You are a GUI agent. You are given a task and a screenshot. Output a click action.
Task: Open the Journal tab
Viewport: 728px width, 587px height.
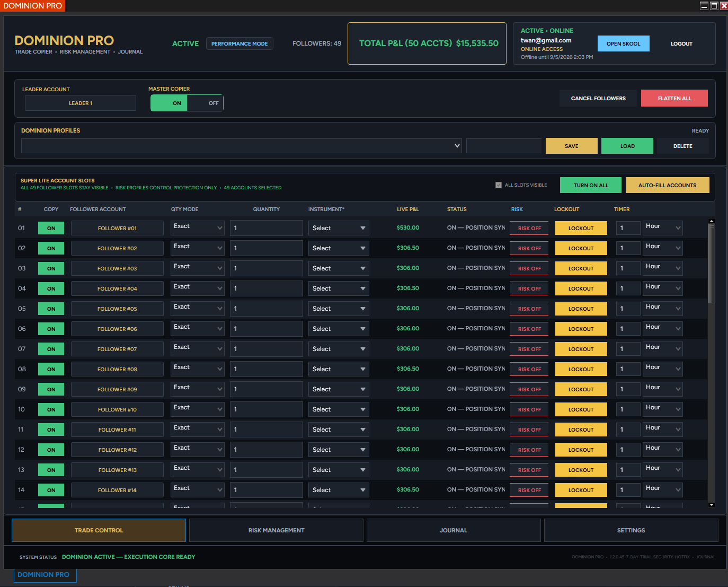454,530
